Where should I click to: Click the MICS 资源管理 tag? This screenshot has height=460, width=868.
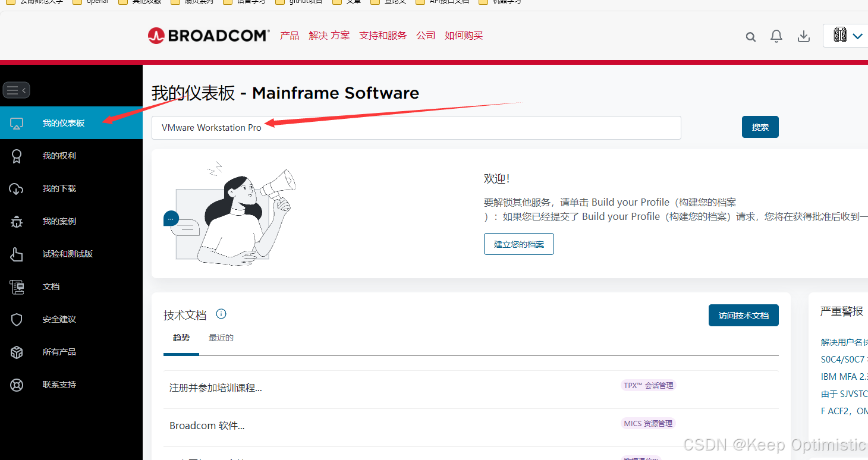(649, 424)
